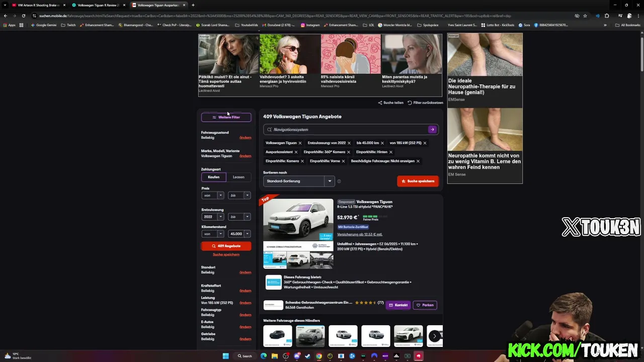
Task: Open Versicherung ab 12,53 € link
Action: (360, 234)
